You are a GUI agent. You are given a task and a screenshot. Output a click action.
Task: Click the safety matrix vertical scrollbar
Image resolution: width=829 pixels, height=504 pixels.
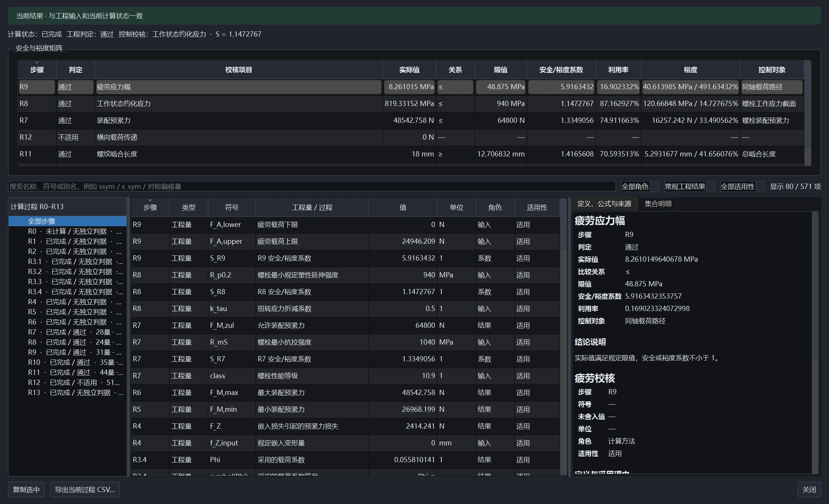(807, 113)
